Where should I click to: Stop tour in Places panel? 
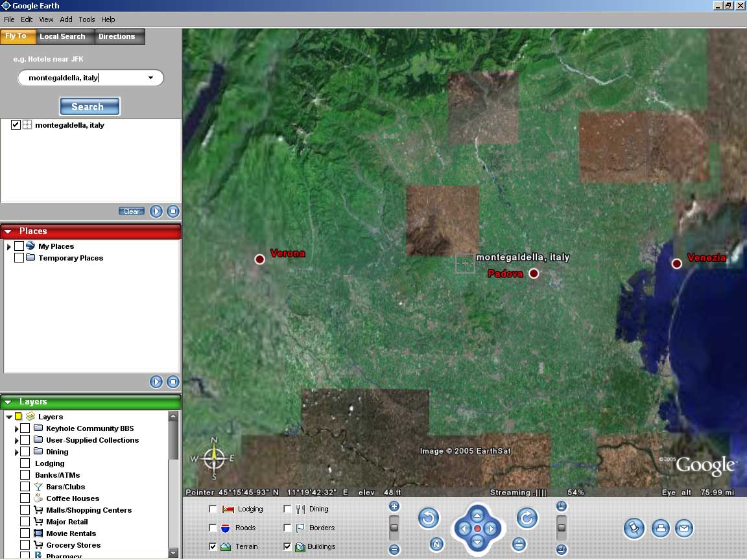tap(173, 382)
